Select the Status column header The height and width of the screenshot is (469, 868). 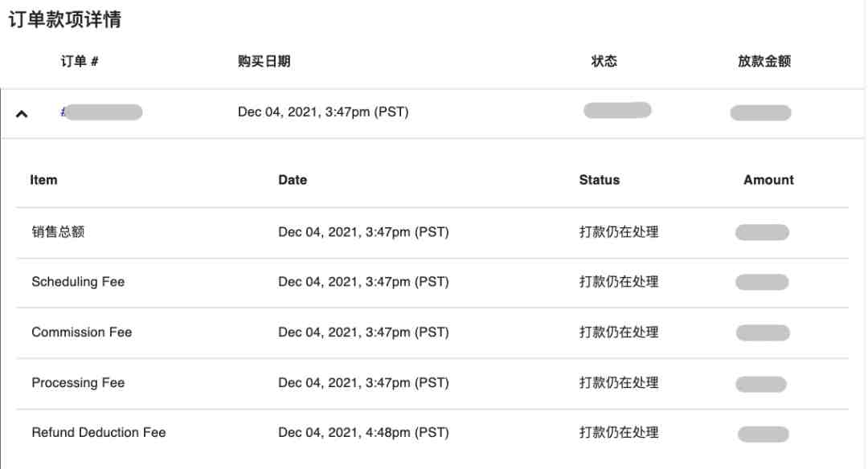coord(600,181)
